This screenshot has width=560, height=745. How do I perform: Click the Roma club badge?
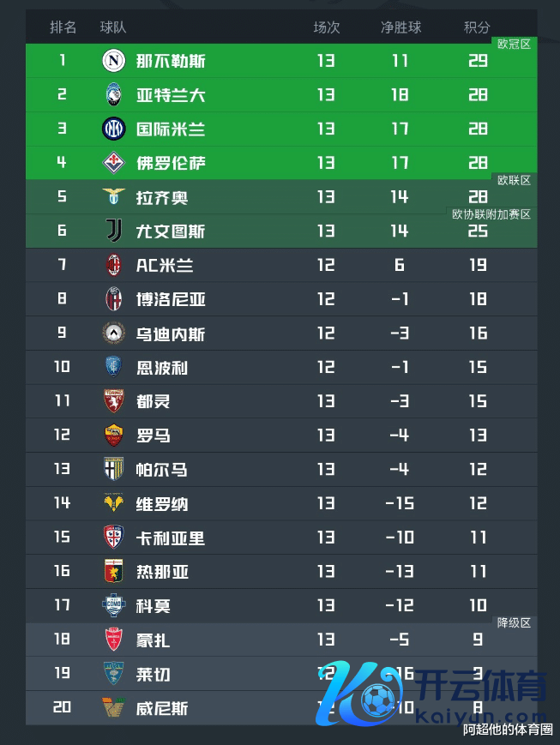[113, 436]
